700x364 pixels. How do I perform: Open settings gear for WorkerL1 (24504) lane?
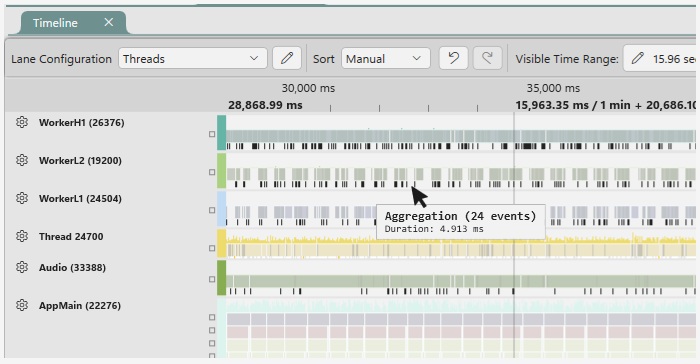pyautogui.click(x=22, y=198)
